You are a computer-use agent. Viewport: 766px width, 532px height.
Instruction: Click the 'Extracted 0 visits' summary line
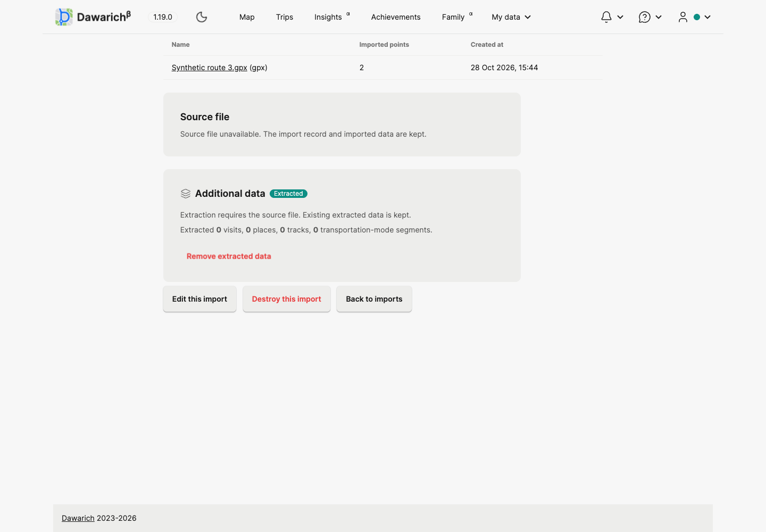point(306,230)
